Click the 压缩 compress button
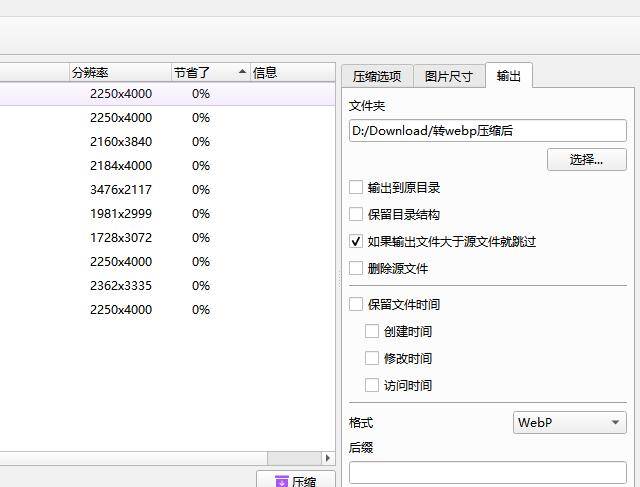Screen dimensions: 640x487 [296, 479]
